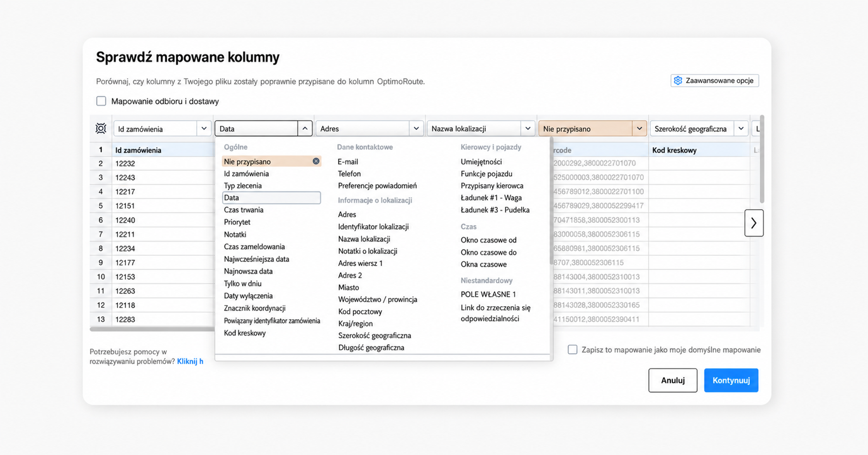Enable Mapowanie odbioru i dostawy checkbox
This screenshot has height=455, width=868.
(101, 101)
